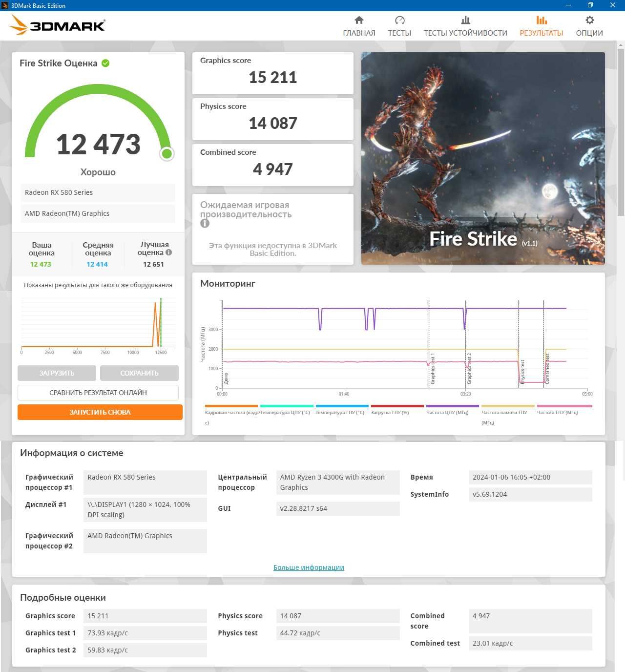The width and height of the screenshot is (625, 672).
Task: Click the Radeon RX 580 Series row under score
Action: pos(98,192)
